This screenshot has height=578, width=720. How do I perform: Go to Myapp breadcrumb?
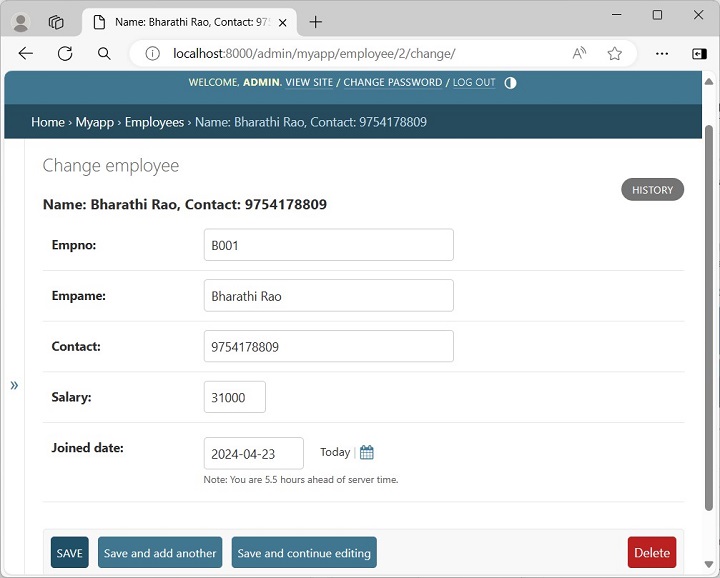tap(95, 122)
